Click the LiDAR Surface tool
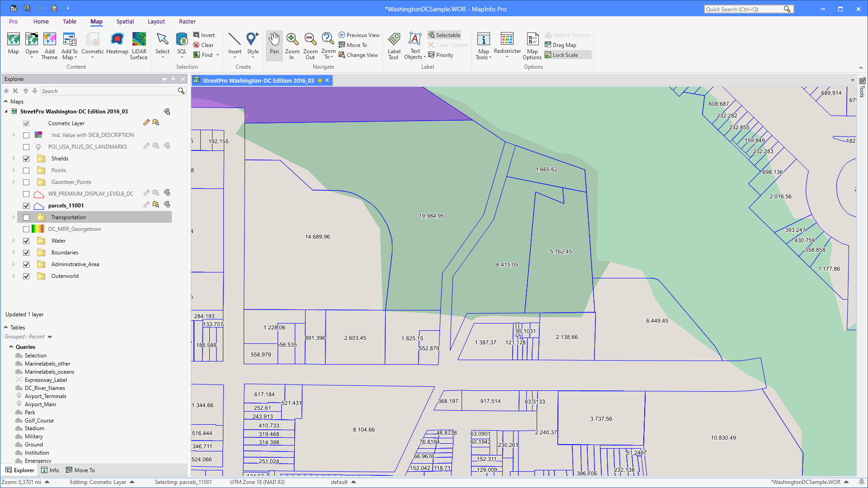Image resolution: width=868 pixels, height=488 pixels. click(139, 45)
